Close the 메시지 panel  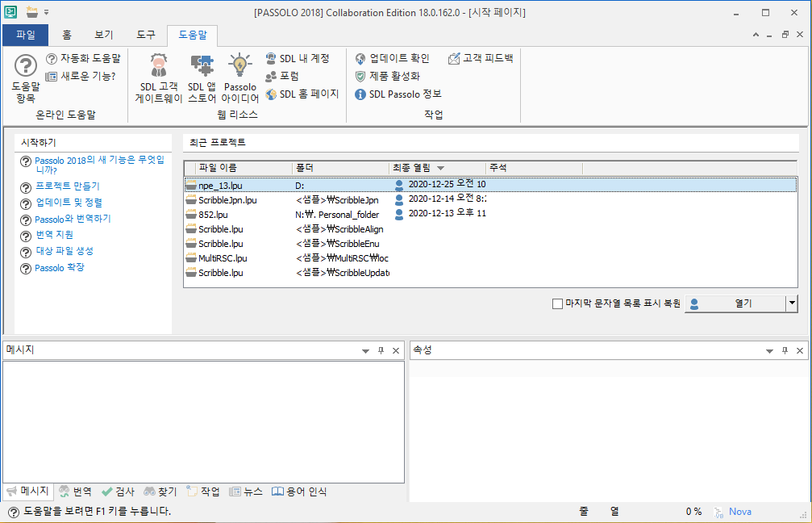pyautogui.click(x=396, y=350)
